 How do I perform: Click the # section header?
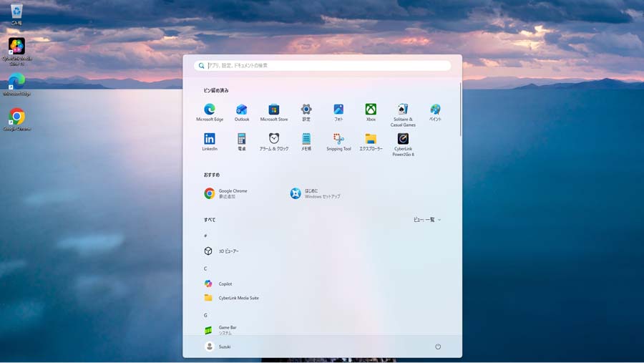(x=205, y=236)
